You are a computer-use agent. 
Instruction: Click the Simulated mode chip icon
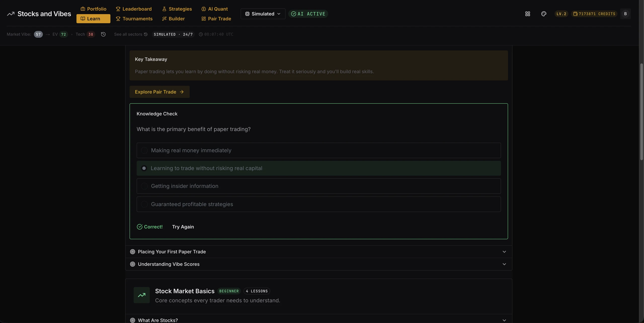tap(247, 14)
